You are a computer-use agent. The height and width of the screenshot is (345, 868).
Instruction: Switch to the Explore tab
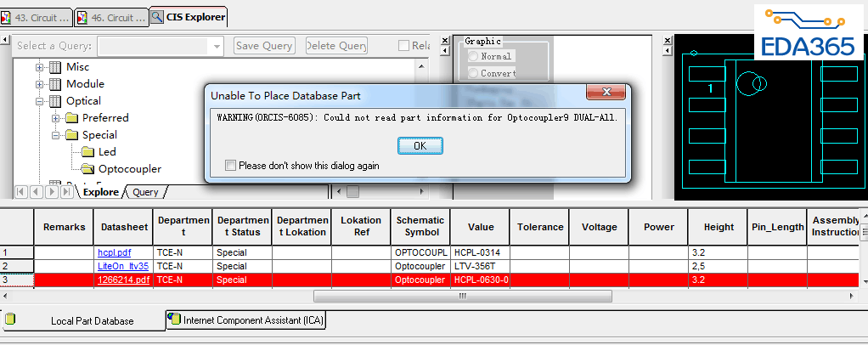[x=101, y=192]
